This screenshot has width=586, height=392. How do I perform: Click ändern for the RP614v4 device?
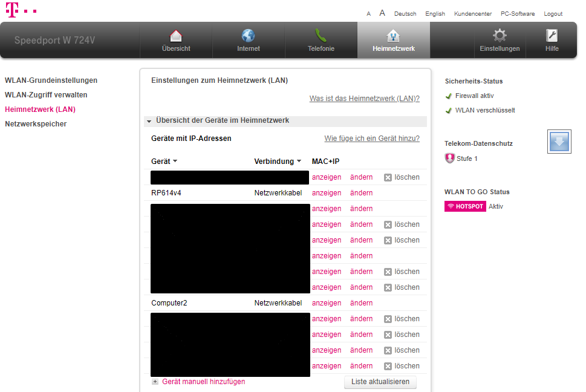click(x=362, y=193)
